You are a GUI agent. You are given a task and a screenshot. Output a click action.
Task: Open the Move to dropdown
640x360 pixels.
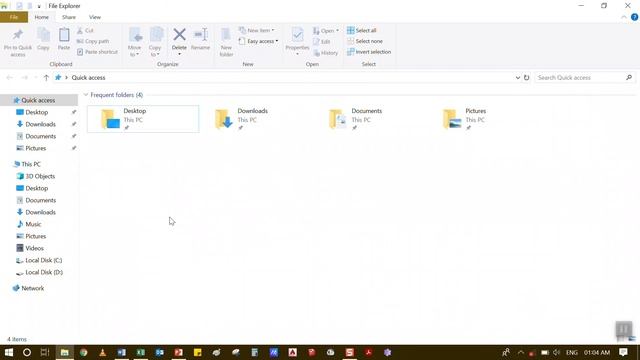(135, 42)
